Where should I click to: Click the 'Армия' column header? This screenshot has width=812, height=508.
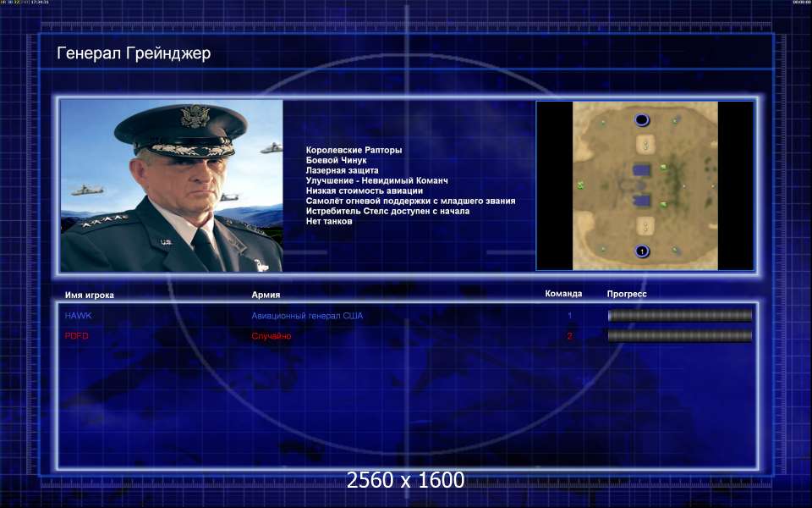click(x=266, y=295)
